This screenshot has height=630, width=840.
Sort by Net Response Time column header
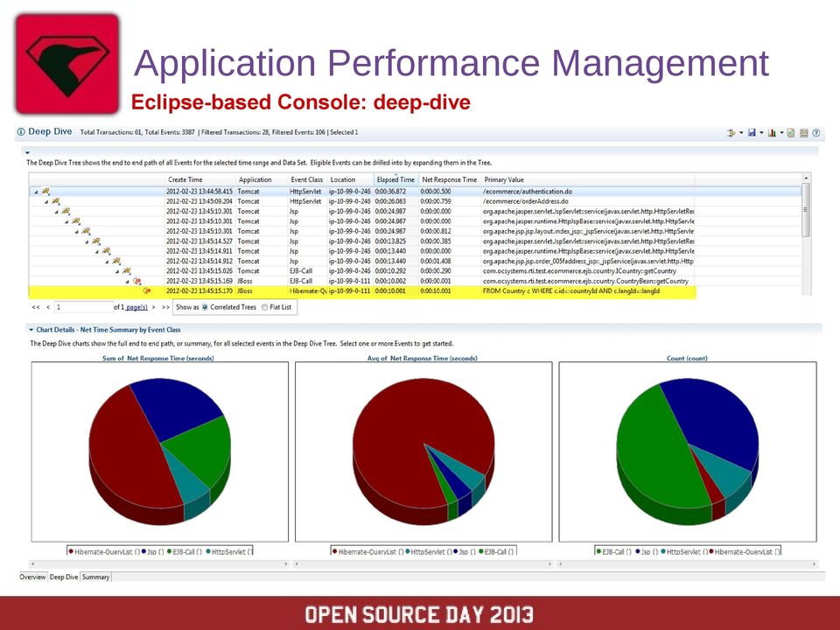click(x=449, y=179)
